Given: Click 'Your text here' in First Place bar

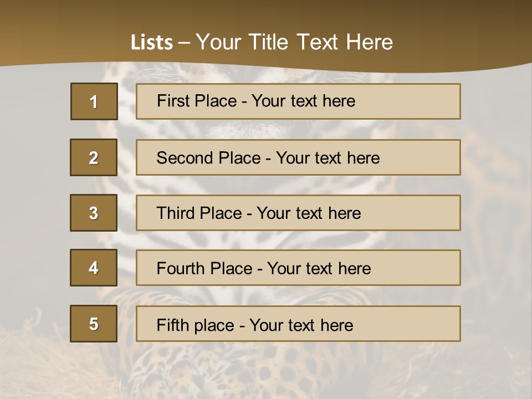Looking at the screenshot, I should tap(303, 101).
